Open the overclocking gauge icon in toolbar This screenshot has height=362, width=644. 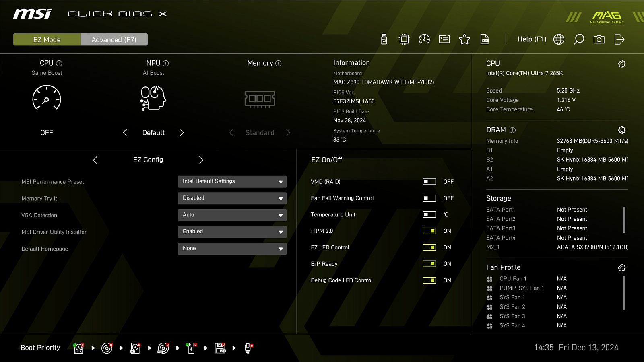[x=424, y=39]
